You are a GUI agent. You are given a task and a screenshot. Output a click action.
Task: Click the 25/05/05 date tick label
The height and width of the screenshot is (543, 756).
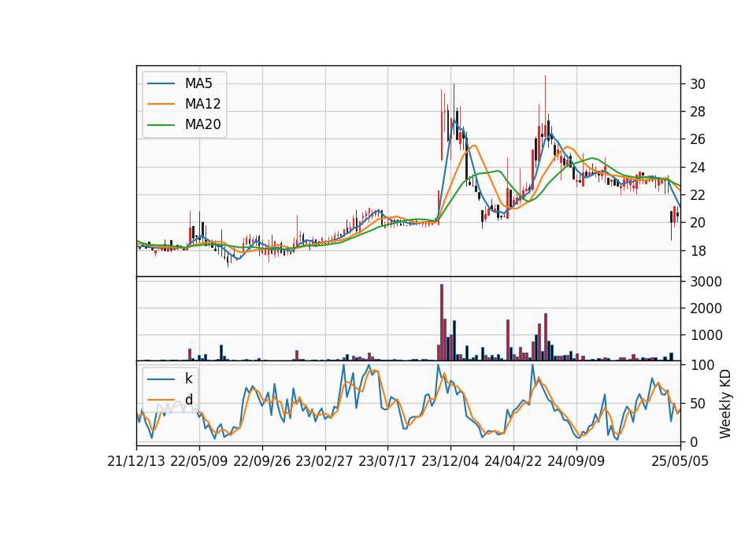[x=680, y=461]
